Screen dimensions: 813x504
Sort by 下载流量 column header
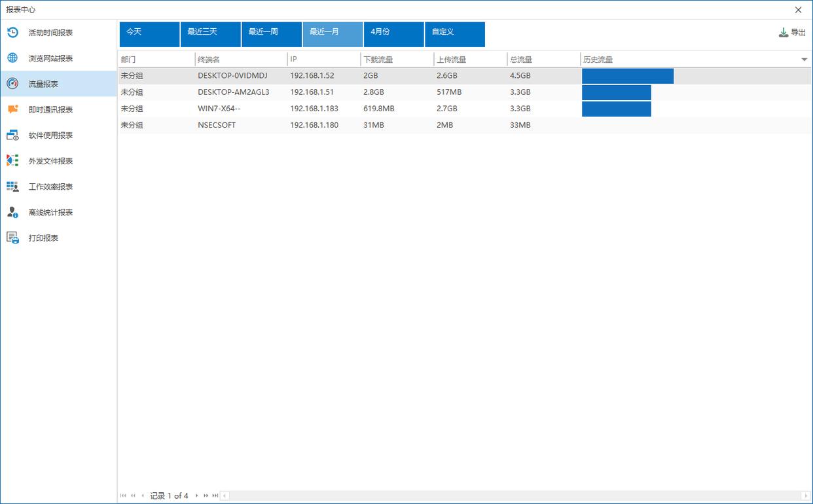396,60
